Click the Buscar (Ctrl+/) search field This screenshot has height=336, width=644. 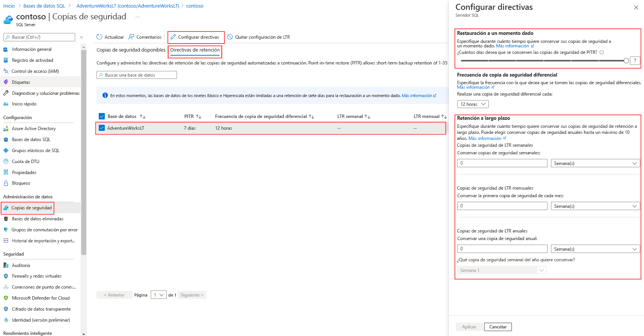pos(39,37)
